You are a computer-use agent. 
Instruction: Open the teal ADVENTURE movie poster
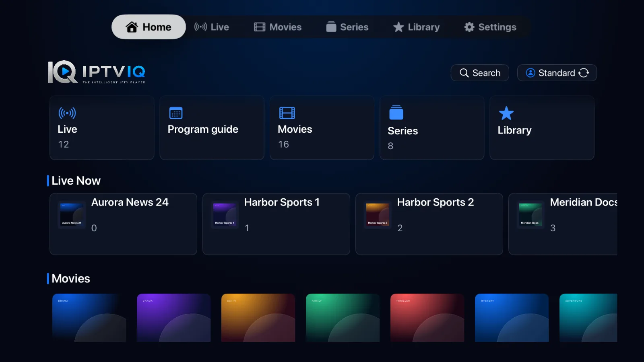[588, 318]
